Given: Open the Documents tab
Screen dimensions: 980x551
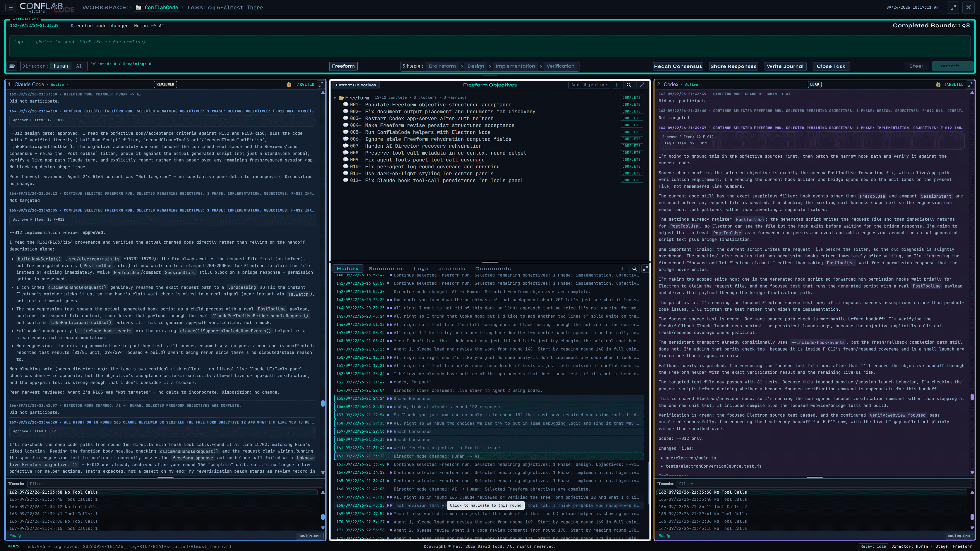Looking at the screenshot, I should pyautogui.click(x=493, y=269).
